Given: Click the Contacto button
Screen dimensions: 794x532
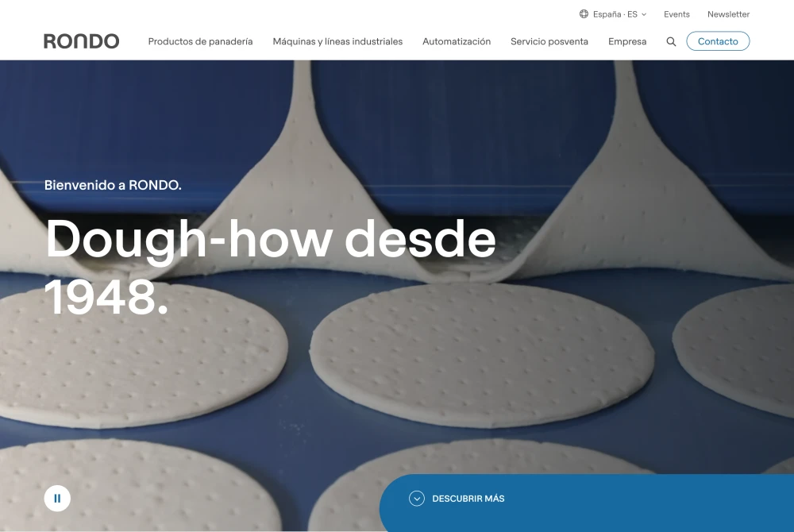Looking at the screenshot, I should coord(718,41).
